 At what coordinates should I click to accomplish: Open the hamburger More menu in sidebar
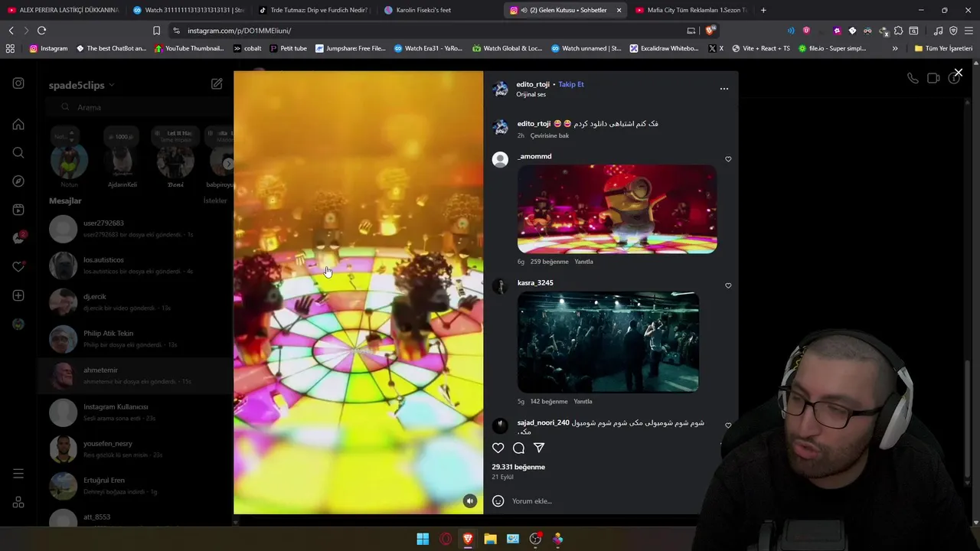coord(18,474)
